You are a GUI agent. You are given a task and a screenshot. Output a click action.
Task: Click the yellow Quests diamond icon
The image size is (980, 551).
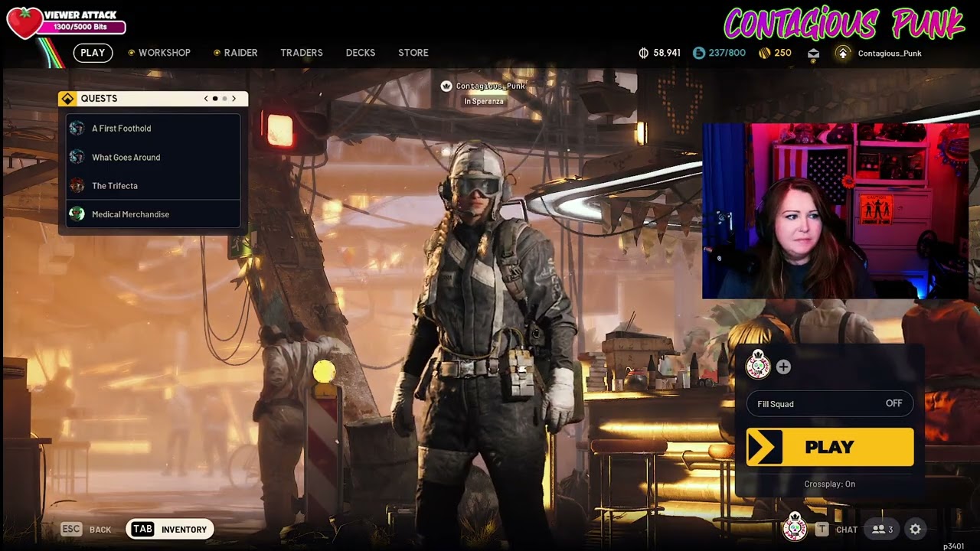click(x=68, y=99)
